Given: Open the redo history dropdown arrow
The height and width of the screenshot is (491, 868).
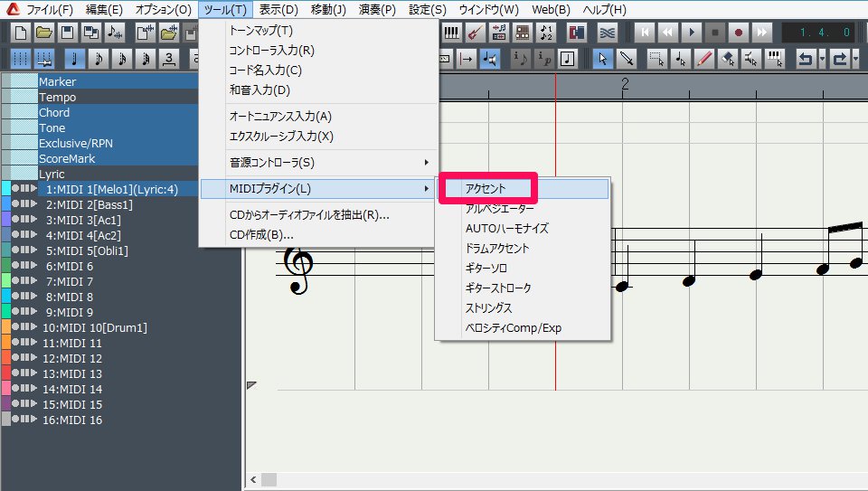Looking at the screenshot, I should [857, 59].
